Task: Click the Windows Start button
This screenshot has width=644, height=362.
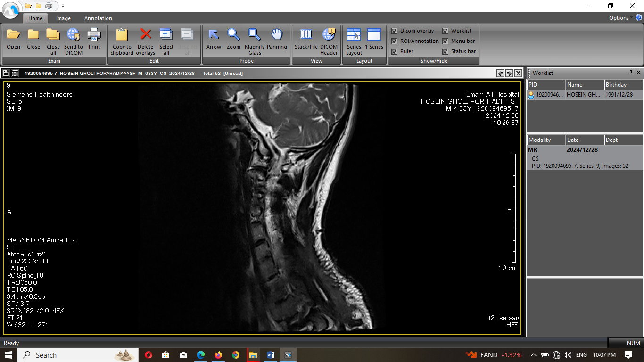Action: pos(8,355)
